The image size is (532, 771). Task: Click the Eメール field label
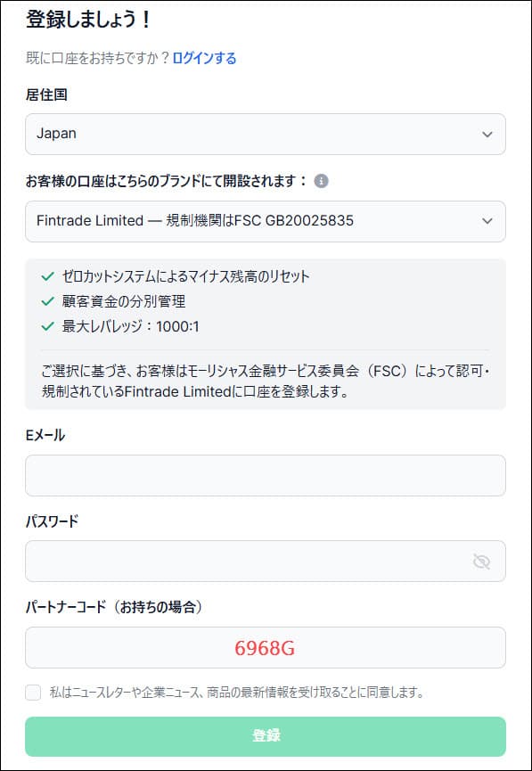click(45, 435)
